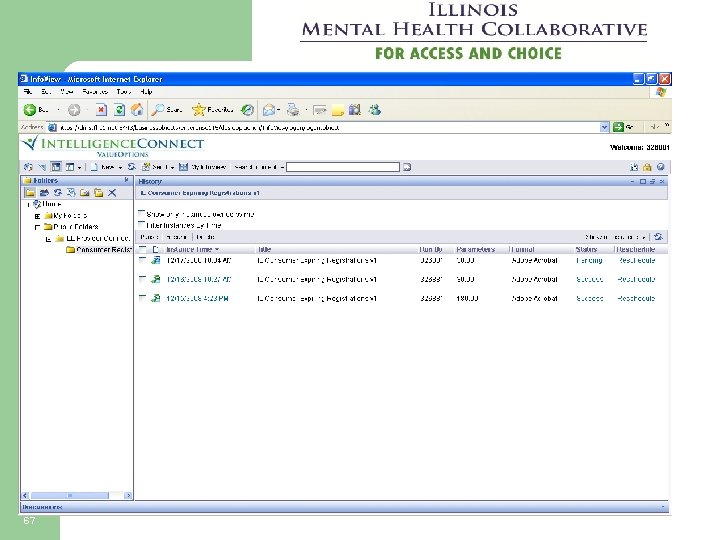Click the green Go arrow button
Image resolution: width=720 pixels, height=540 pixels.
click(619, 127)
